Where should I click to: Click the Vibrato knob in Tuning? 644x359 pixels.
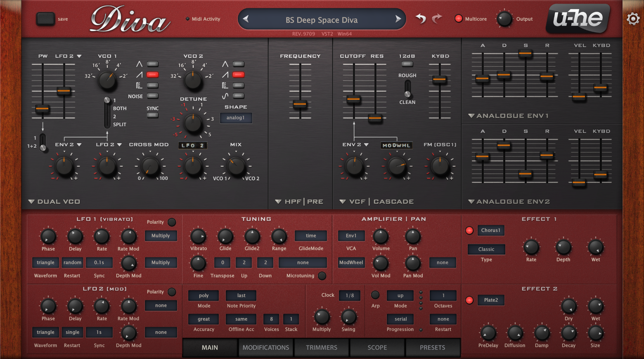click(x=198, y=236)
